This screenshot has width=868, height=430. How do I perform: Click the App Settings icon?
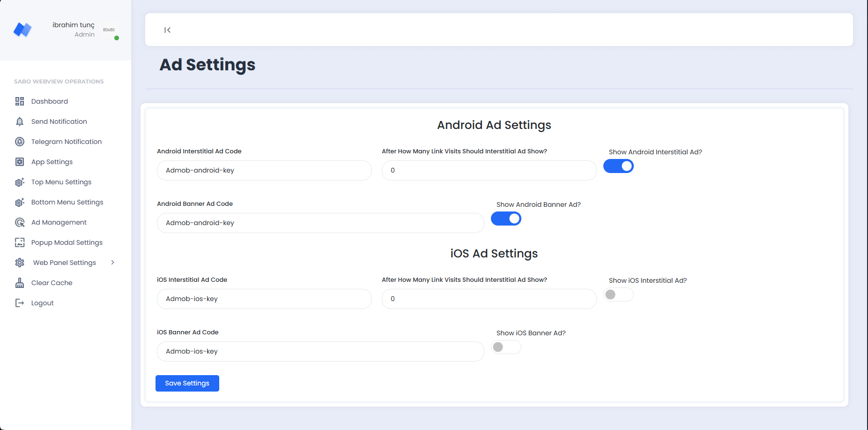click(x=20, y=162)
